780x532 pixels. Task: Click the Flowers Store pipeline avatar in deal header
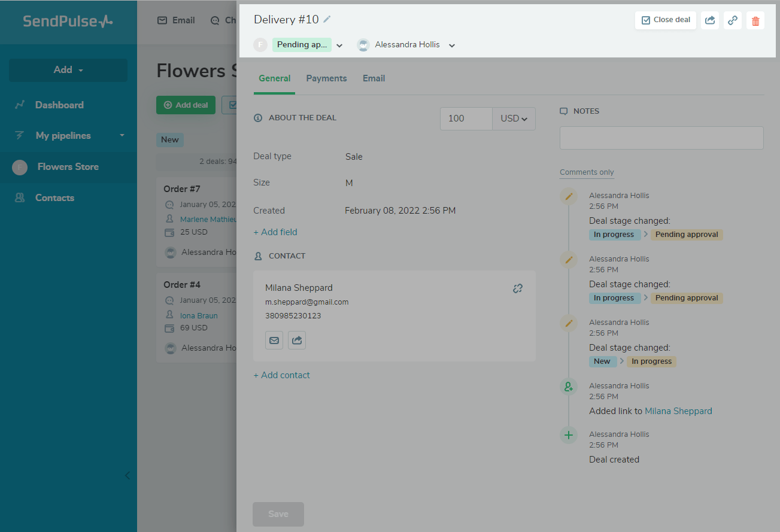260,45
